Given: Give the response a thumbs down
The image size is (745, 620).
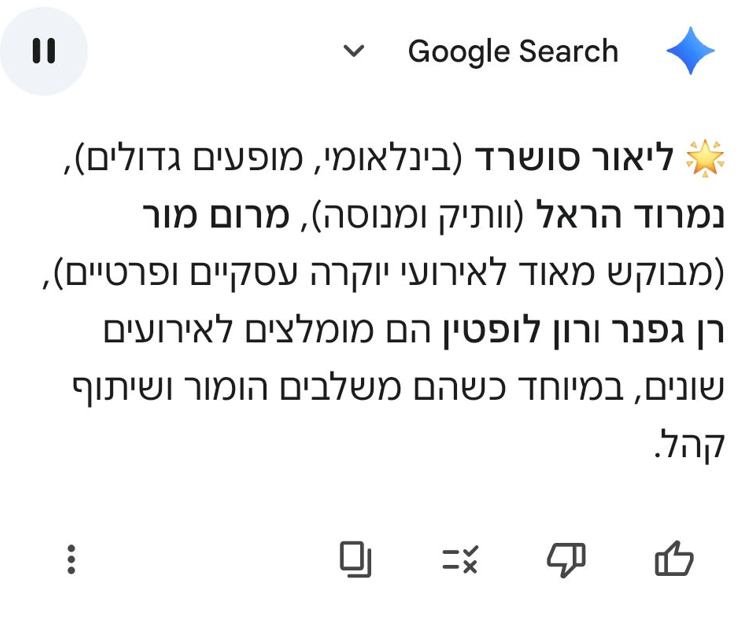Looking at the screenshot, I should point(565,559).
